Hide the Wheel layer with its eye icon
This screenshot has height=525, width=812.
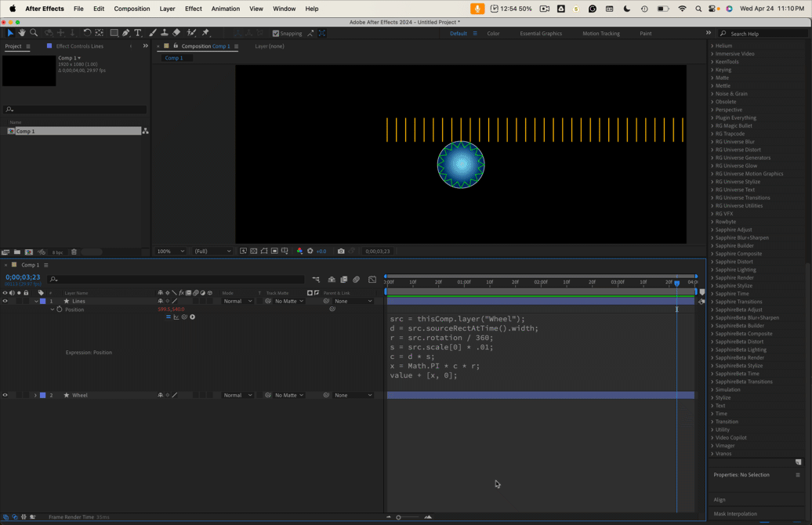(5, 395)
